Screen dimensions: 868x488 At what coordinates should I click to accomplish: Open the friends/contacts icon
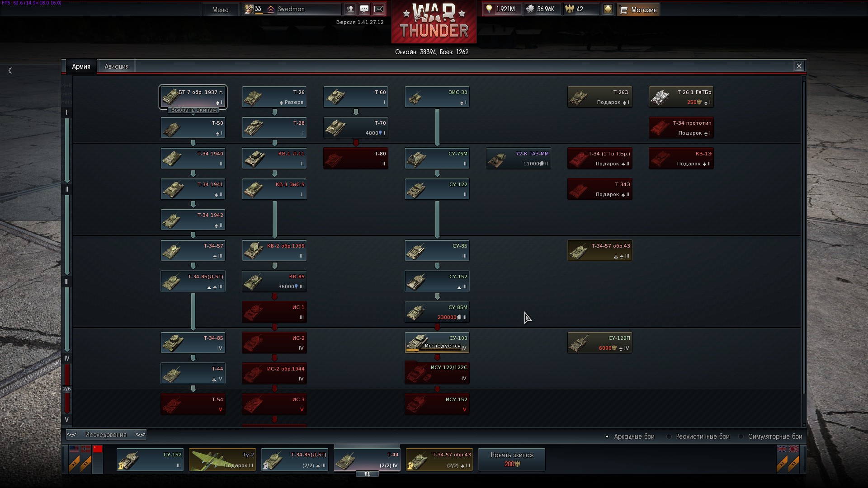coord(350,9)
